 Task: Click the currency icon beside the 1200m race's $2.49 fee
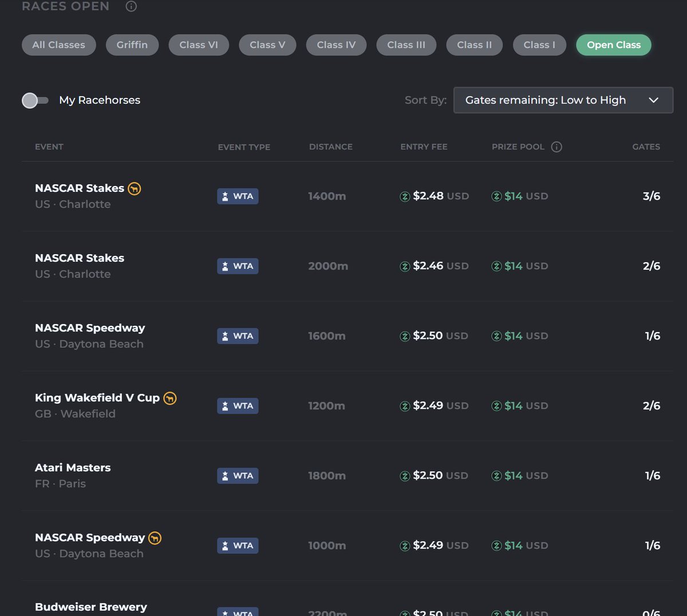pos(405,406)
